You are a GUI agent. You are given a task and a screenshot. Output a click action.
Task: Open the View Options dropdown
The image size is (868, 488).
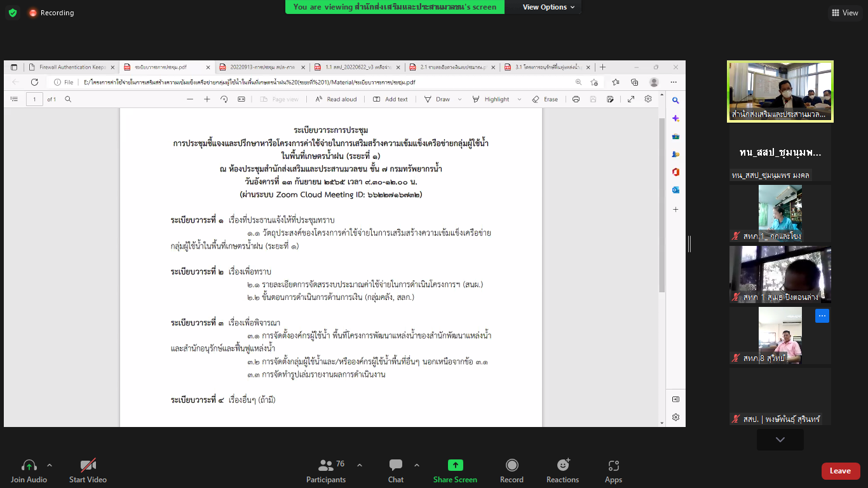(x=548, y=7)
